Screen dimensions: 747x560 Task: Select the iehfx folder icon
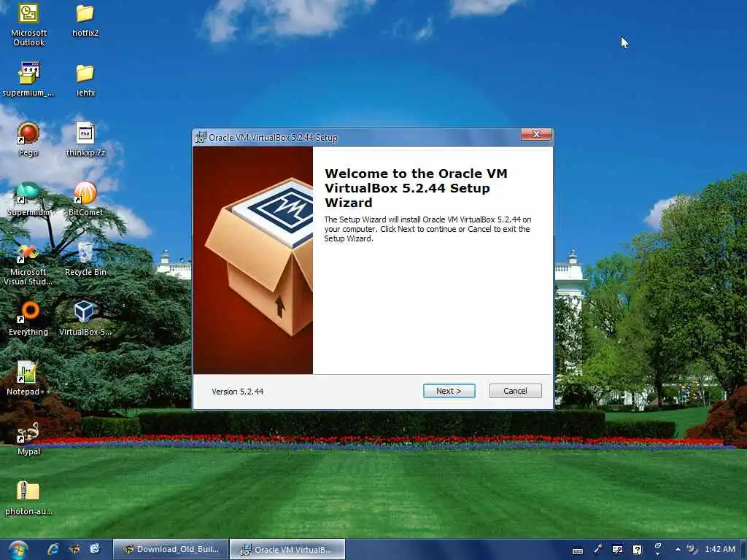point(85,80)
